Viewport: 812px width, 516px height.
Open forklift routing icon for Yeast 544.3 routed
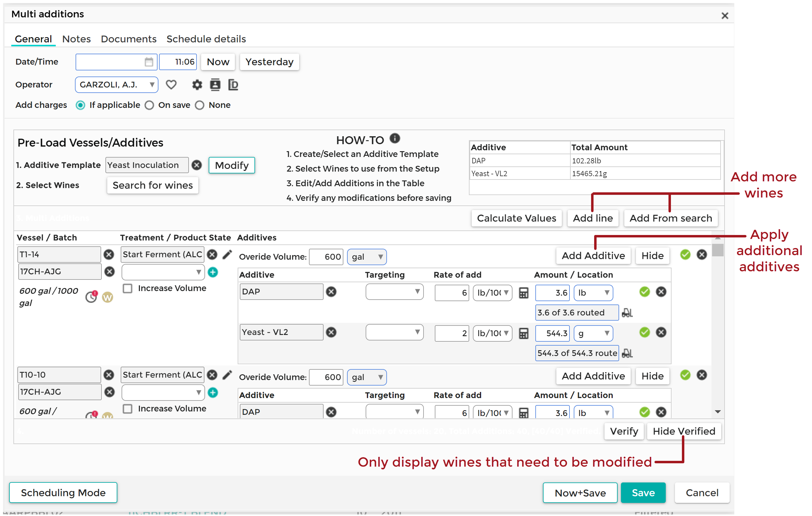tap(627, 354)
